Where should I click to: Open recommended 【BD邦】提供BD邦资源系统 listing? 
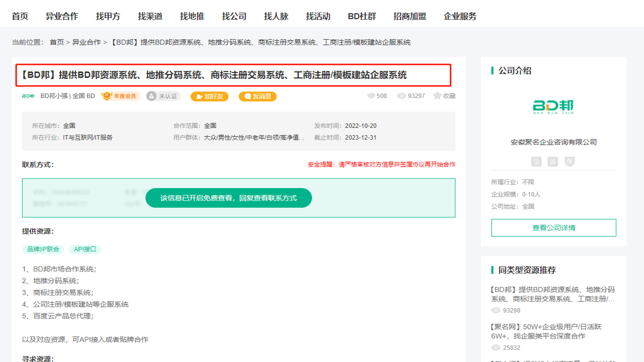553,294
